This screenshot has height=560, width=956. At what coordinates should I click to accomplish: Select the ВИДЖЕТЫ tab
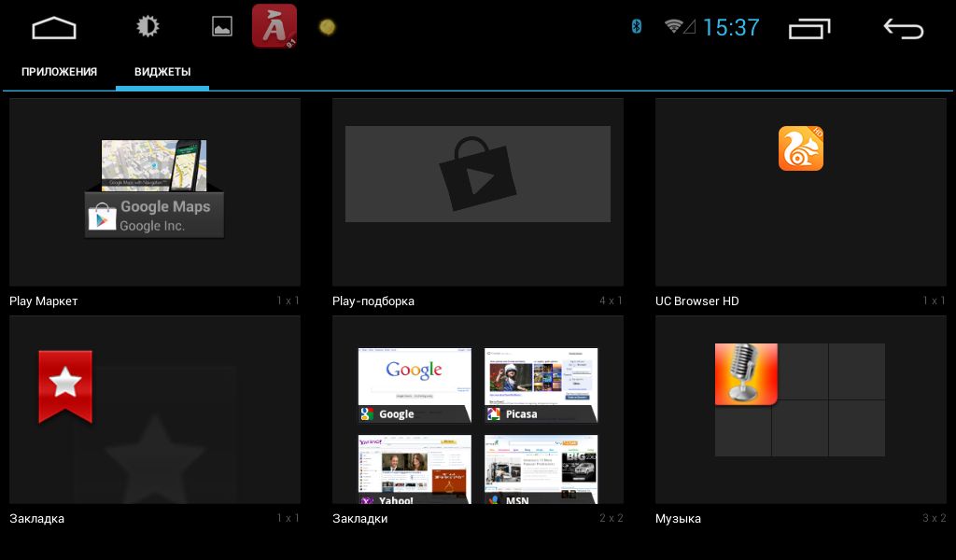pos(162,72)
